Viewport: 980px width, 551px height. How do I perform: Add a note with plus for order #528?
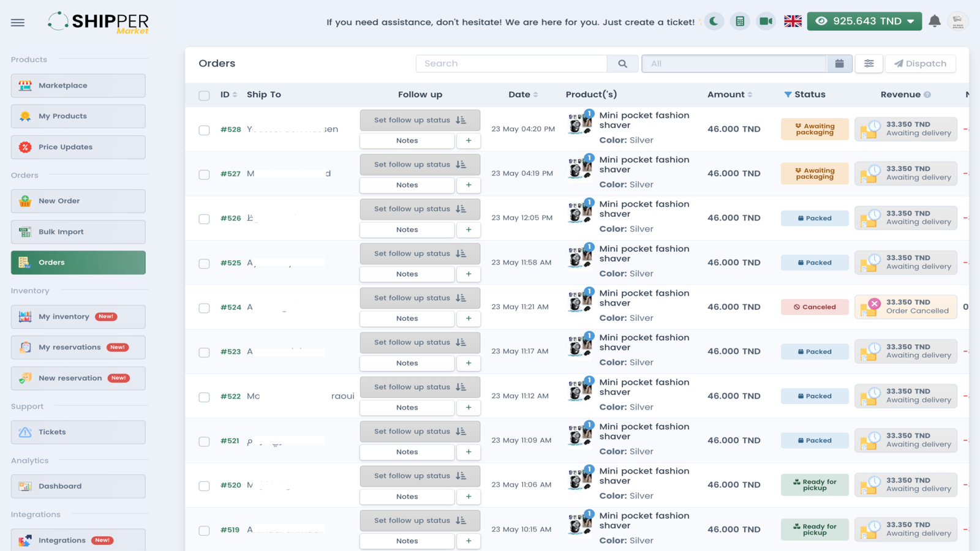tap(469, 141)
